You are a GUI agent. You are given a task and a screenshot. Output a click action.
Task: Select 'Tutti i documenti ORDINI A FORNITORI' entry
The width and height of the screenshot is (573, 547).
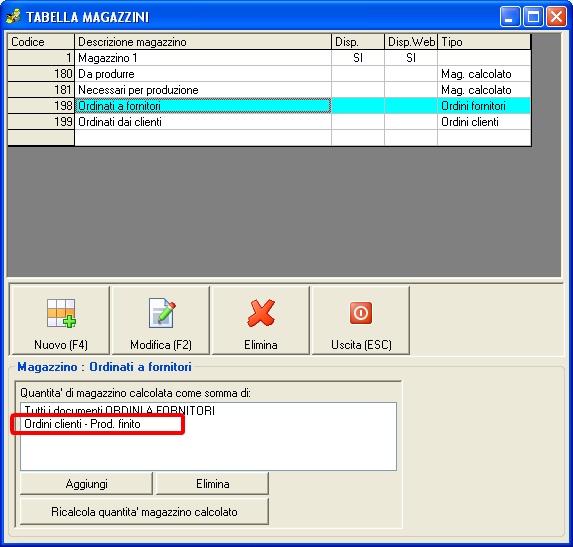click(x=119, y=410)
